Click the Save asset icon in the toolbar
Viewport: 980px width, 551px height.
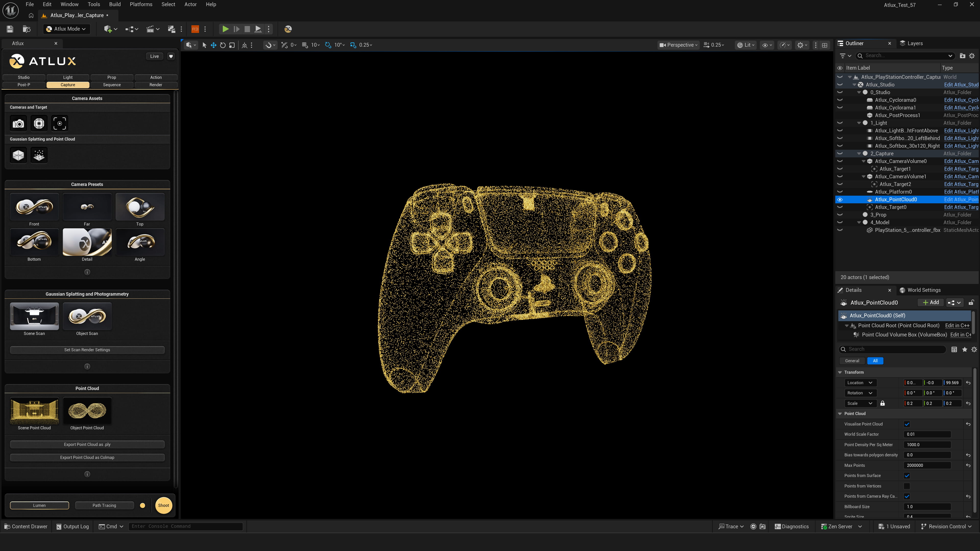coord(9,29)
